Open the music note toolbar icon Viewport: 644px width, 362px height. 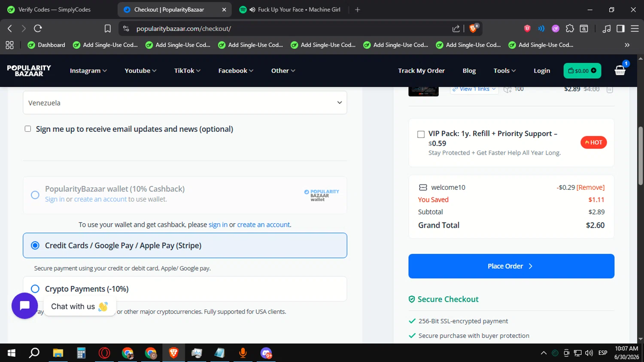point(606,29)
